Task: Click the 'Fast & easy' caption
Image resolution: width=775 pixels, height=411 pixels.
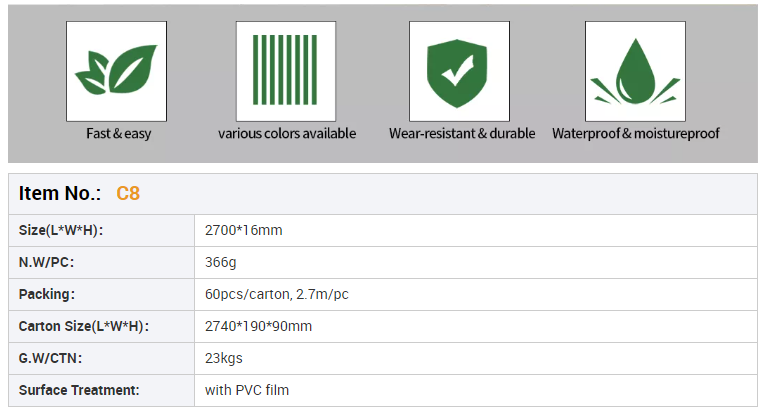Action: coord(118,133)
